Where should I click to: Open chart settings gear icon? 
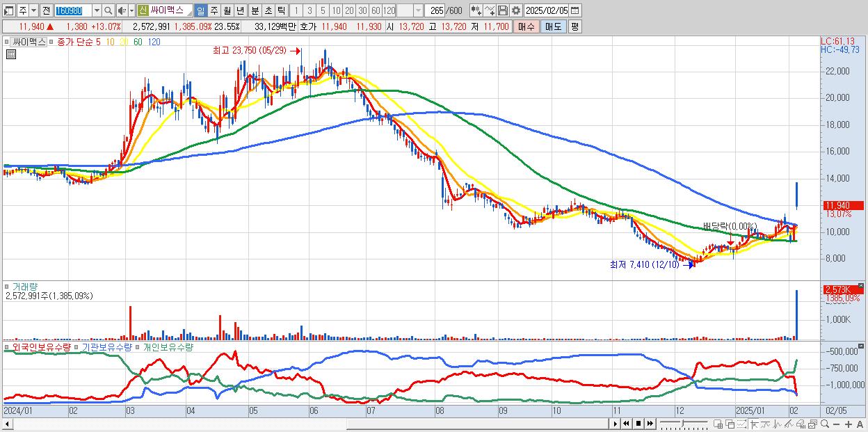point(516,10)
